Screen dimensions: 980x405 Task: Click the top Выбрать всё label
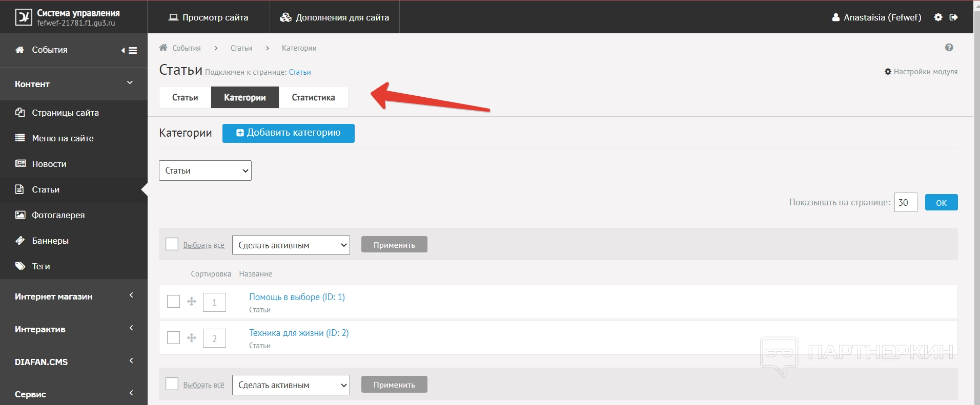[x=204, y=245]
